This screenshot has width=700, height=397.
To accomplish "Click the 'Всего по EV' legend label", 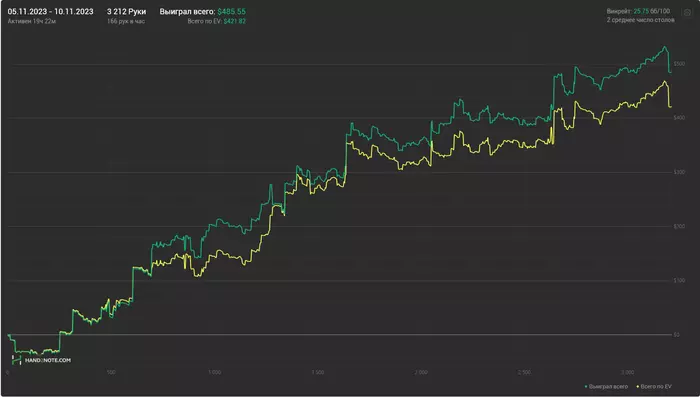I will click(x=656, y=387).
